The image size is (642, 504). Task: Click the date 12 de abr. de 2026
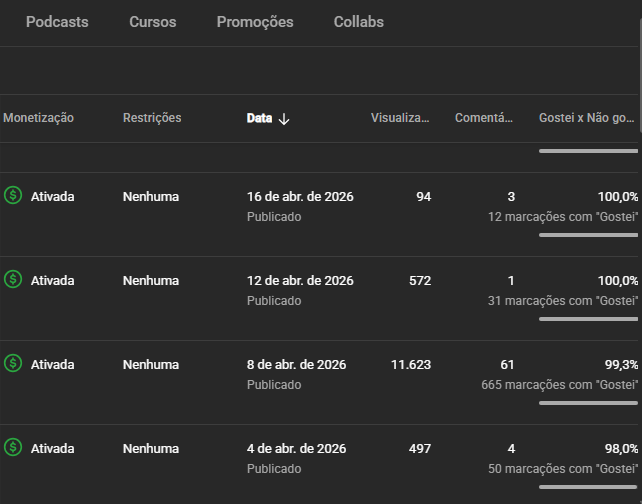300,280
